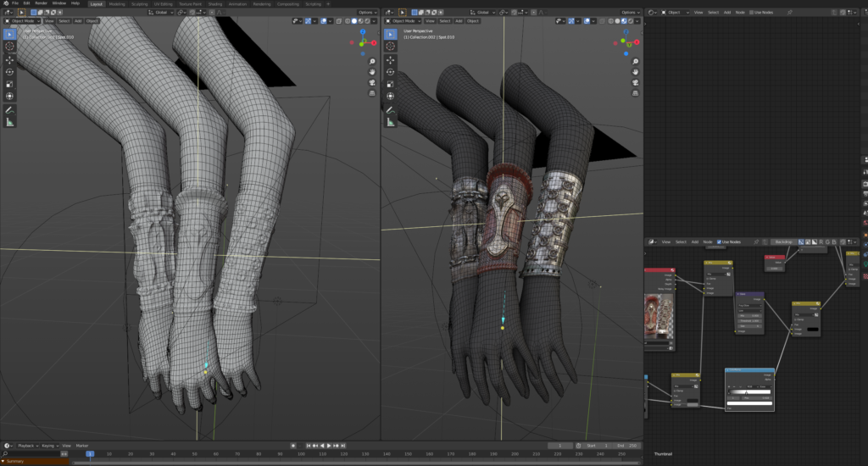The width and height of the screenshot is (868, 466).
Task: Select the Cursor tool in left viewport
Action: coord(10,47)
